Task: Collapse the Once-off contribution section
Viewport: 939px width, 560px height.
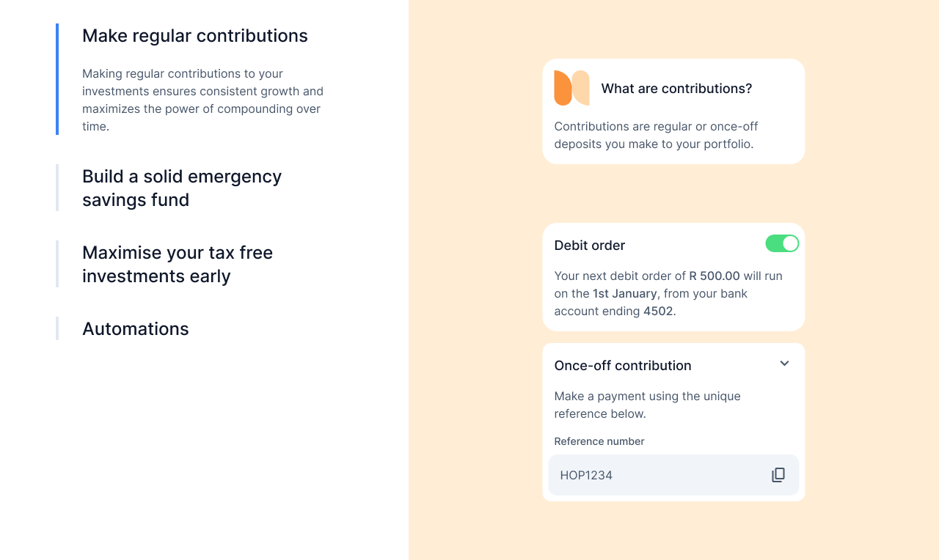Action: coord(784,364)
